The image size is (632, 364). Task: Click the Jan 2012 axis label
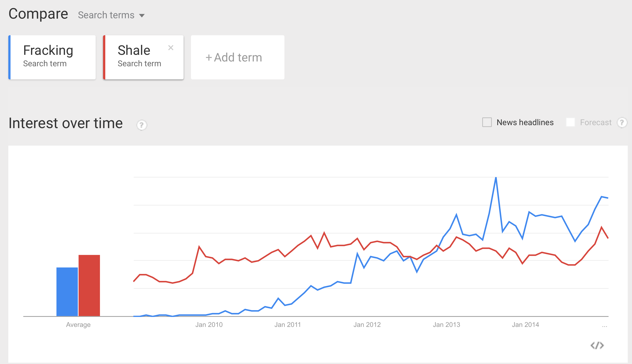pos(367,325)
